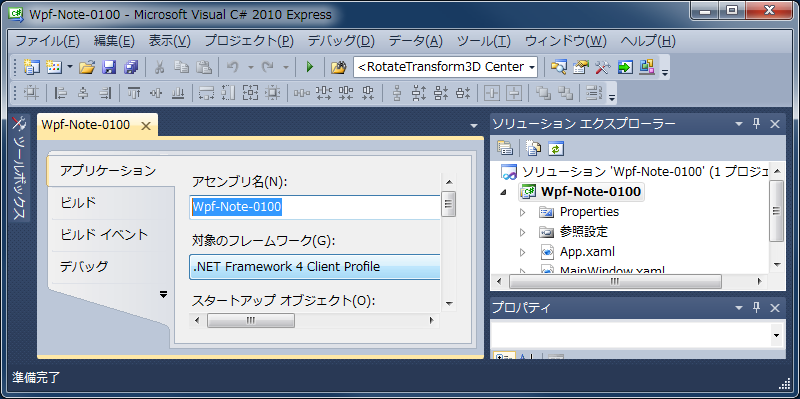Screen dimensions: 800x399
Task: Click the Paste clipboard icon
Action: tap(204, 67)
